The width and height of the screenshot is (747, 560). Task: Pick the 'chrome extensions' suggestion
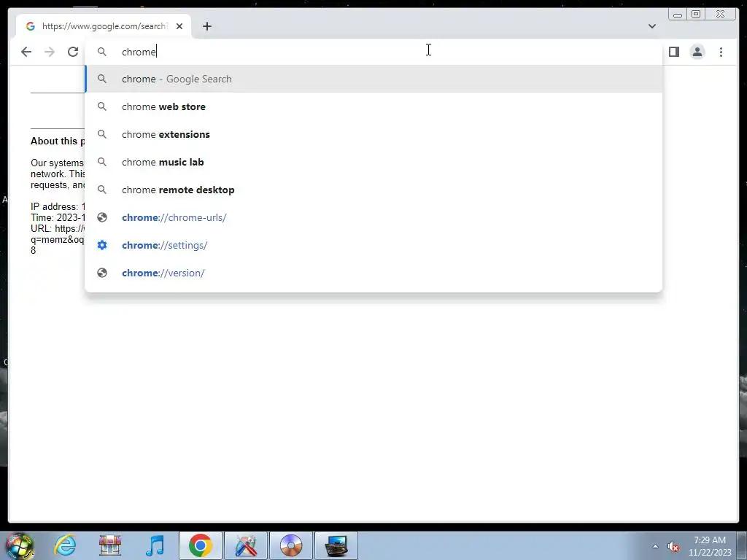tap(373, 134)
